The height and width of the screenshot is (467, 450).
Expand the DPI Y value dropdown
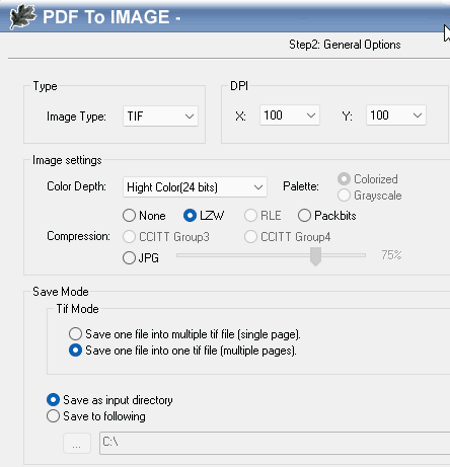tap(396, 115)
